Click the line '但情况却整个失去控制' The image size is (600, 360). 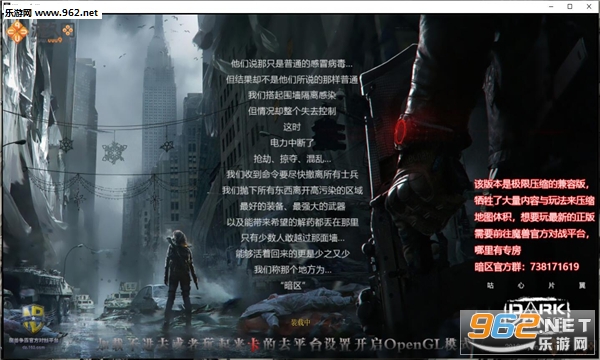pyautogui.click(x=292, y=111)
